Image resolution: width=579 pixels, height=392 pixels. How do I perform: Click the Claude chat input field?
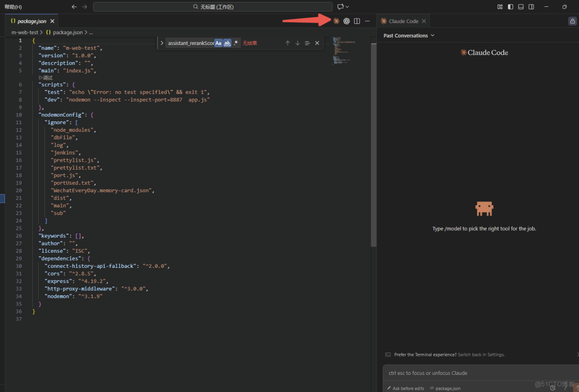coord(479,373)
